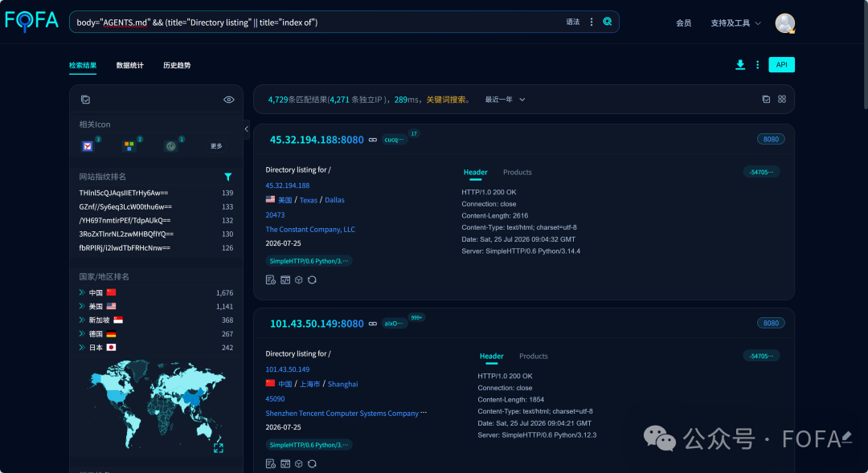The height and width of the screenshot is (473, 868).
Task: Open the details document icon in first result
Action: pos(270,280)
